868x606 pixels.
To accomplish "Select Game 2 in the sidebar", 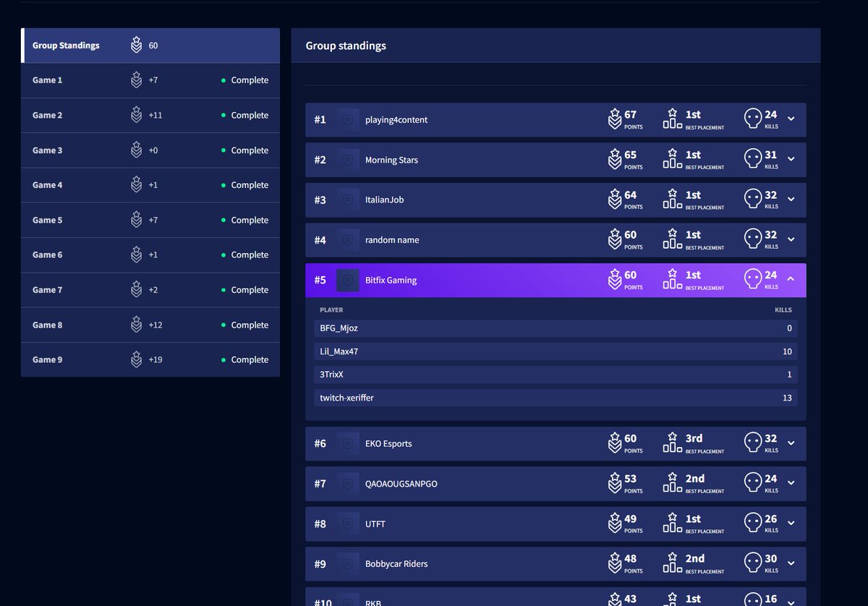I will coord(150,115).
